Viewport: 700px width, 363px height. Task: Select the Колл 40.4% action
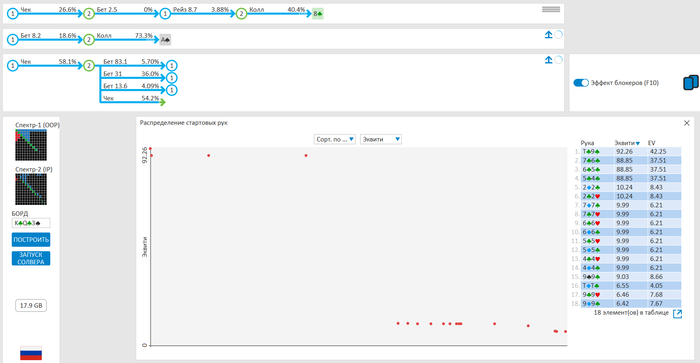pos(277,10)
